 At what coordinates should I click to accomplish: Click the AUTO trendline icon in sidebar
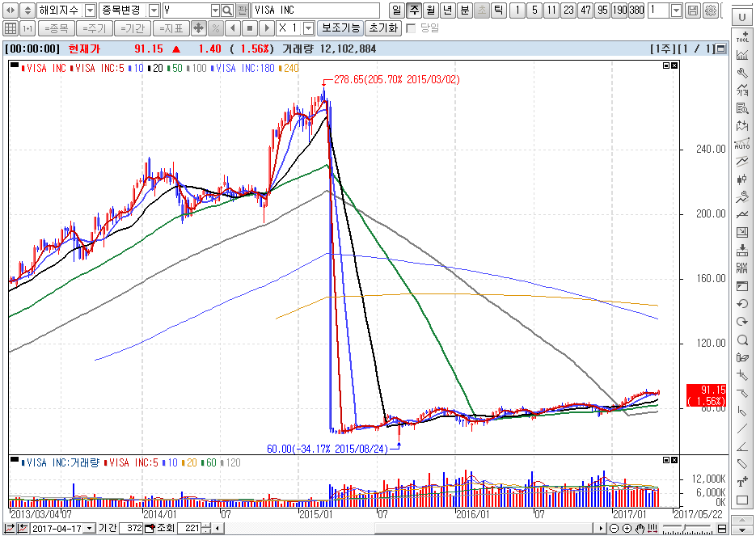pyautogui.click(x=742, y=144)
